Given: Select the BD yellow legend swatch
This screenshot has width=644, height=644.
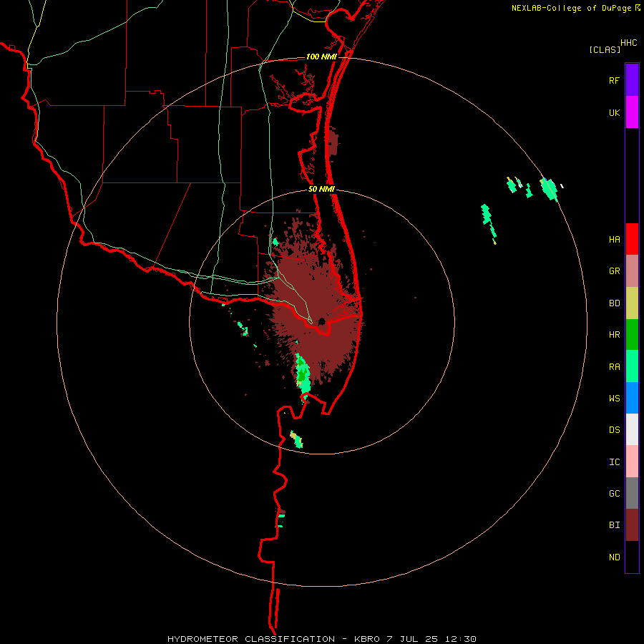Looking at the screenshot, I should [632, 303].
